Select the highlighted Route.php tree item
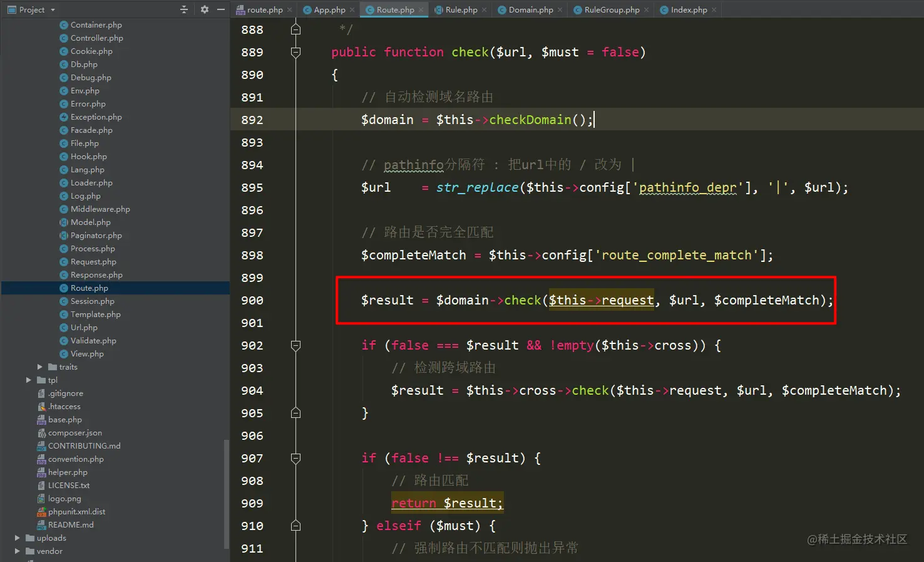 coord(115,288)
